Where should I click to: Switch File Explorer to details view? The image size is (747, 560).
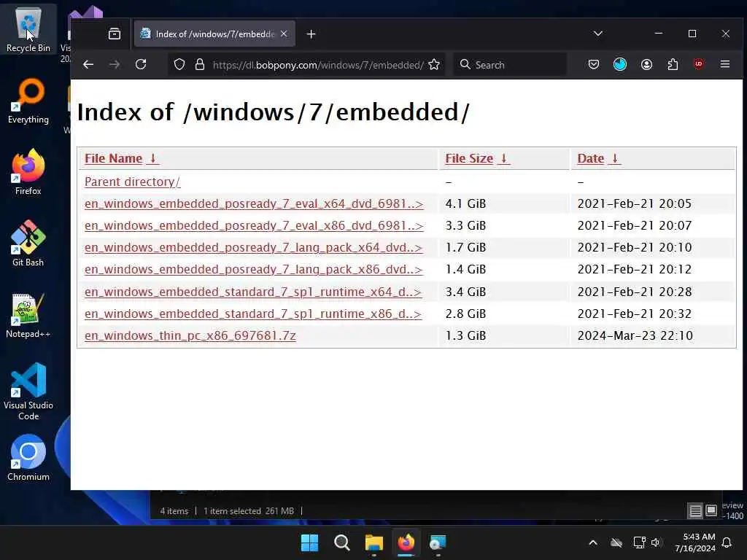695,511
